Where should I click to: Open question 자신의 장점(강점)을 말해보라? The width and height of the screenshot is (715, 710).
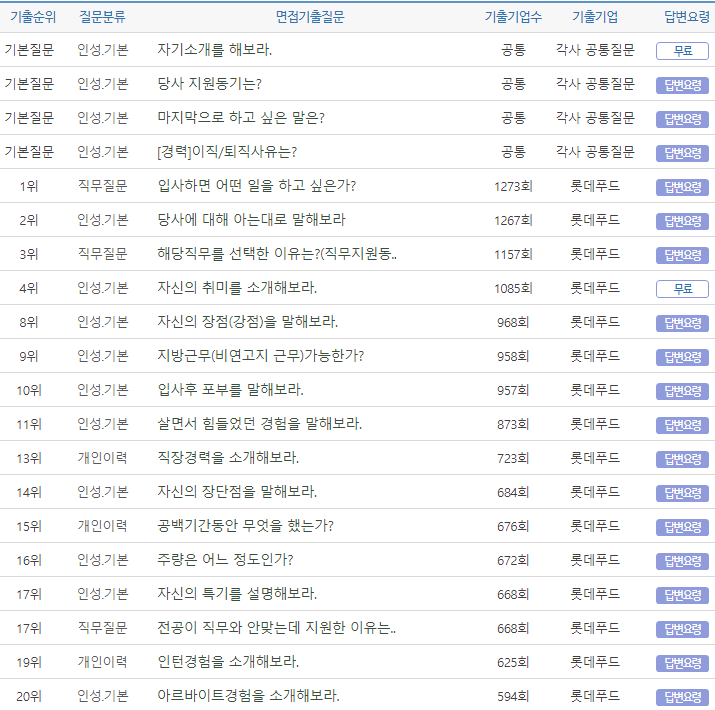pos(247,322)
